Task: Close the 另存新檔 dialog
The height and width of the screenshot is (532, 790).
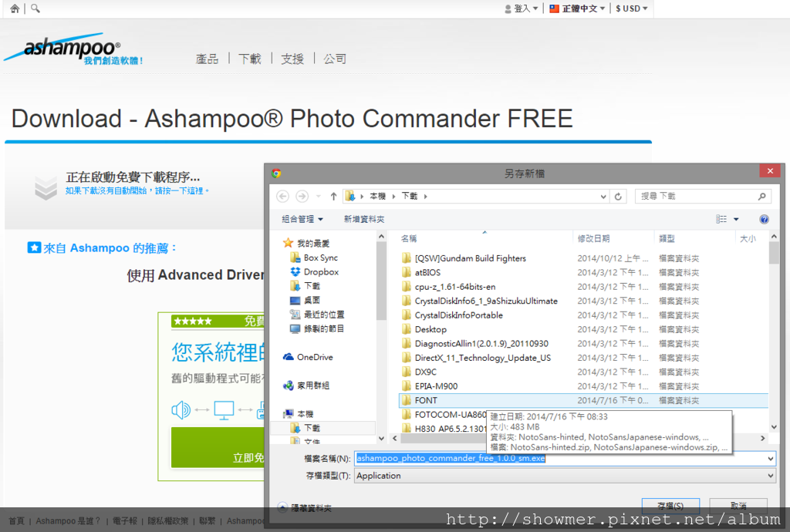Action: coord(770,171)
